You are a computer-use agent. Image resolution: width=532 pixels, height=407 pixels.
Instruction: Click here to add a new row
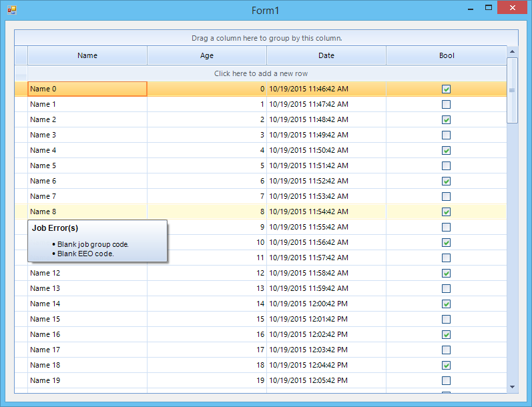coord(260,73)
